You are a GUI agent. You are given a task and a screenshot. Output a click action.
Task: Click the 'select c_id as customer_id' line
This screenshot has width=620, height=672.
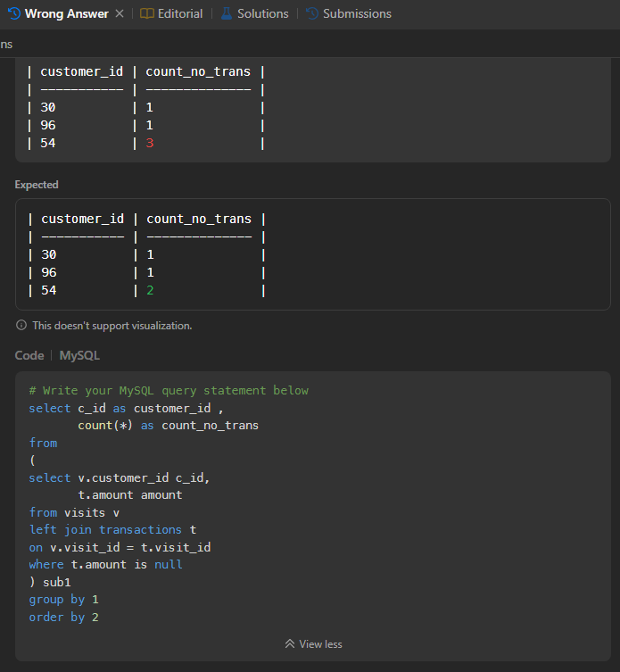click(x=126, y=409)
